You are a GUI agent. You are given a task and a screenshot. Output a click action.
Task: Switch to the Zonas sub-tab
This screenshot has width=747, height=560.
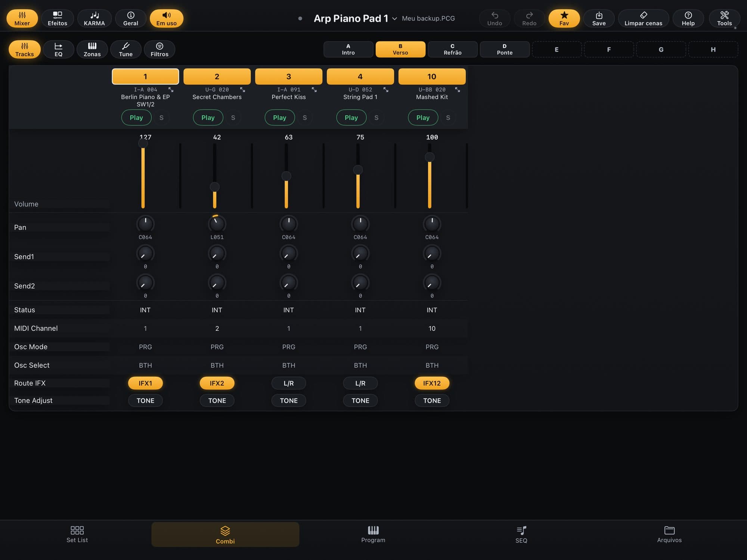click(x=92, y=49)
